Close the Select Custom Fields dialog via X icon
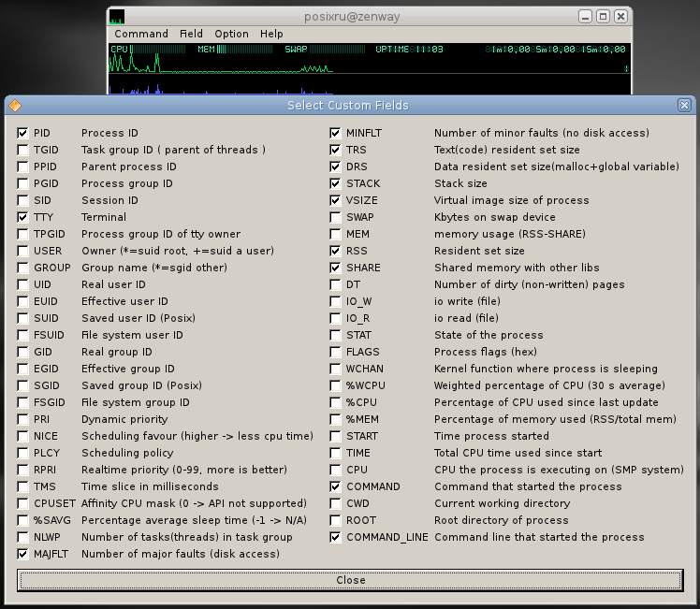This screenshot has height=609, width=700. [684, 106]
